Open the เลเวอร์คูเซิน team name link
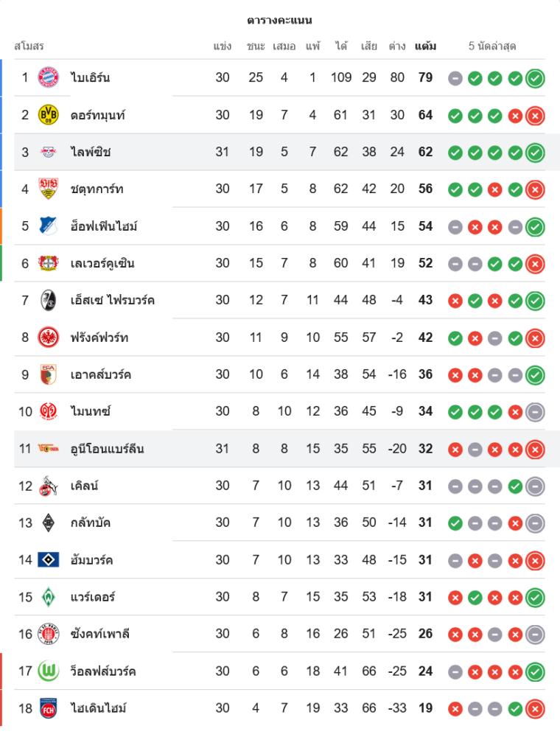Screen dimensions: 560x737 (102, 263)
